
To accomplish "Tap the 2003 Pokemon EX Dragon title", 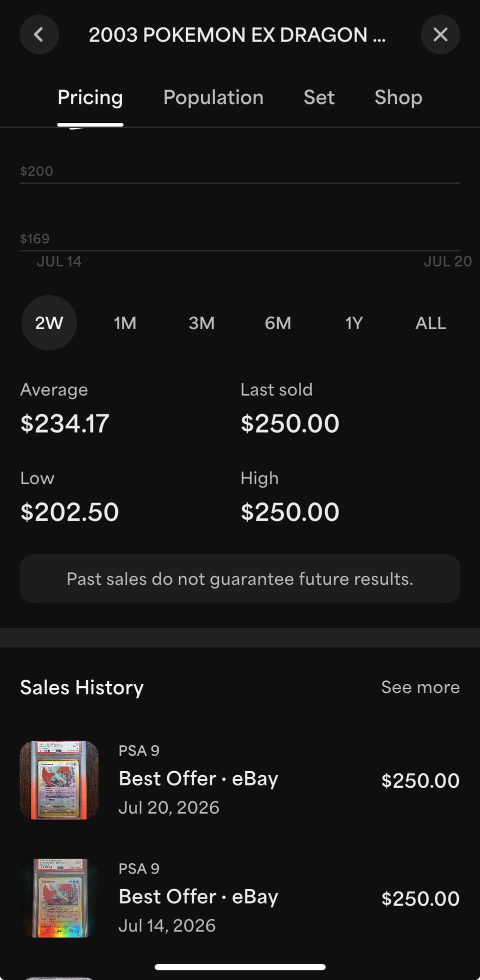I will pos(237,34).
